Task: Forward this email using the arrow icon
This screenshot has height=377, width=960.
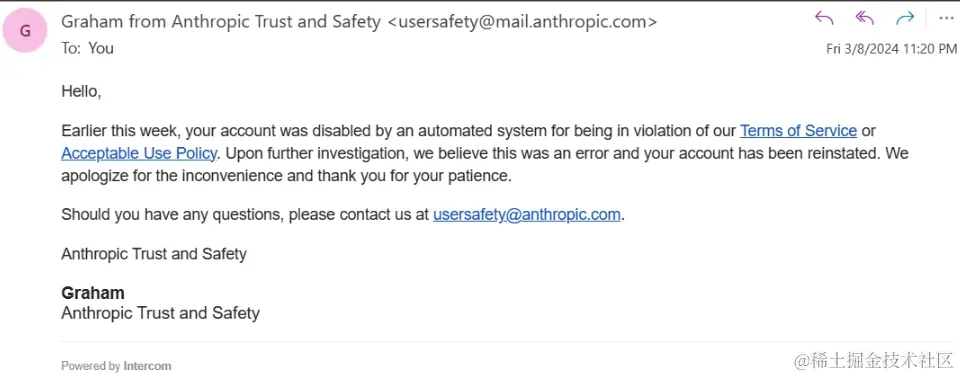Action: pyautogui.click(x=904, y=18)
